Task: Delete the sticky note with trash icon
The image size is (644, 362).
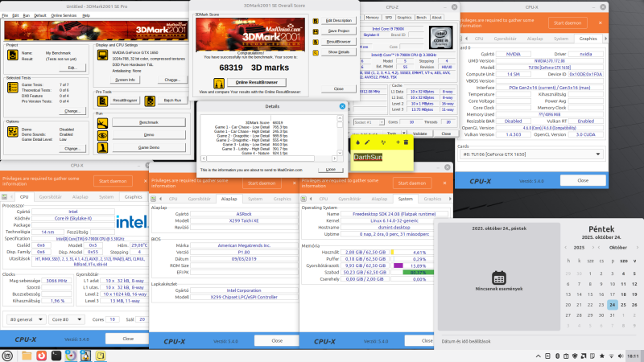Action: click(406, 142)
